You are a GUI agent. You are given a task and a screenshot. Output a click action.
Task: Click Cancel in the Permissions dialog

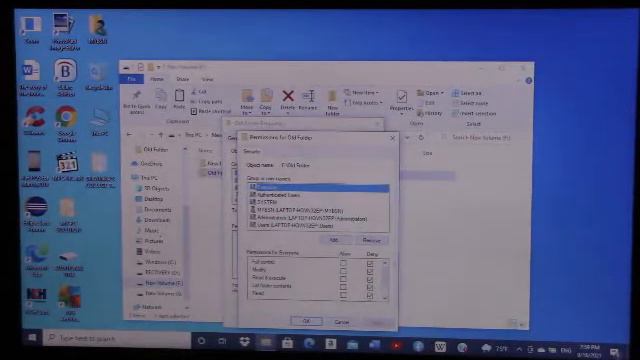tap(342, 322)
